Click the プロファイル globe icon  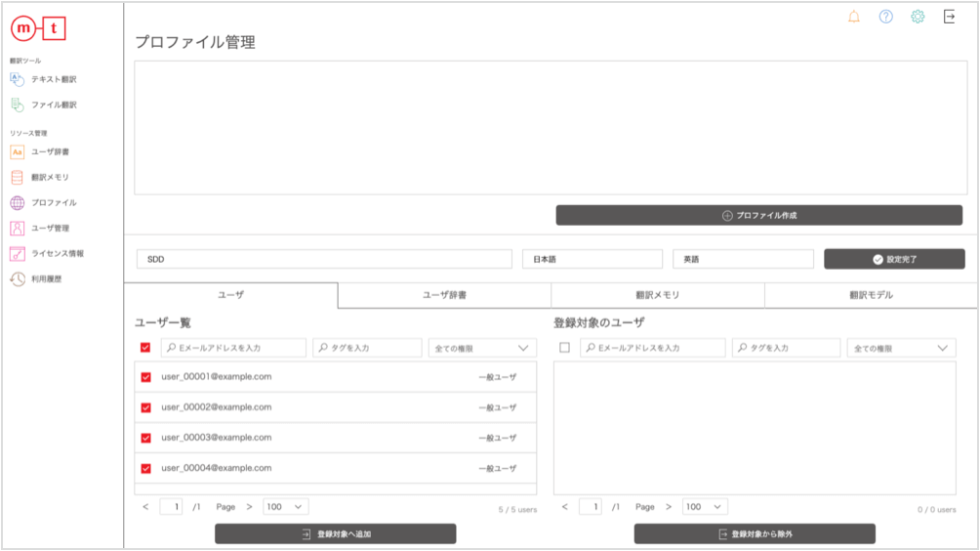pos(17,203)
